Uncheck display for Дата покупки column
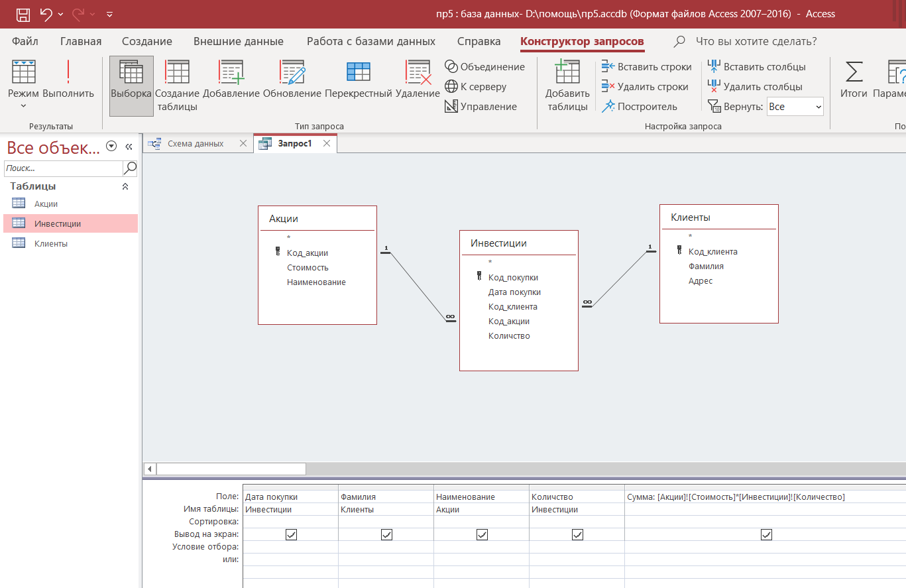906x588 pixels. coord(291,534)
